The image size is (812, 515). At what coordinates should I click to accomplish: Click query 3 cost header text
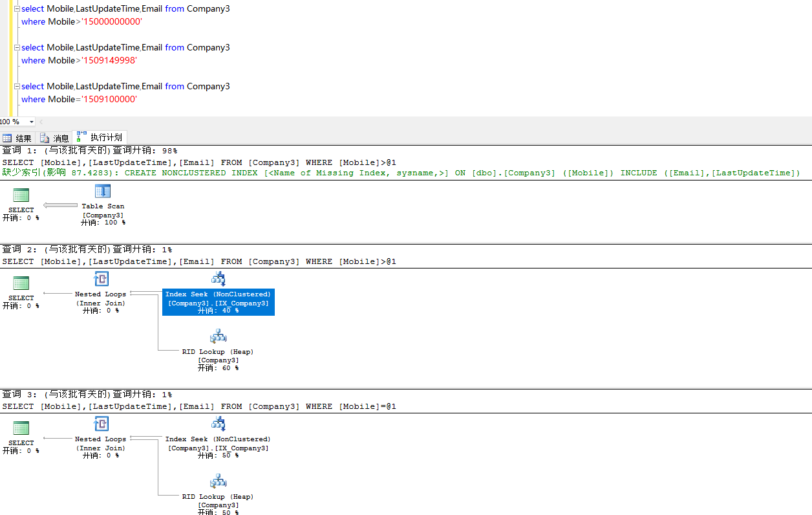tap(87, 394)
